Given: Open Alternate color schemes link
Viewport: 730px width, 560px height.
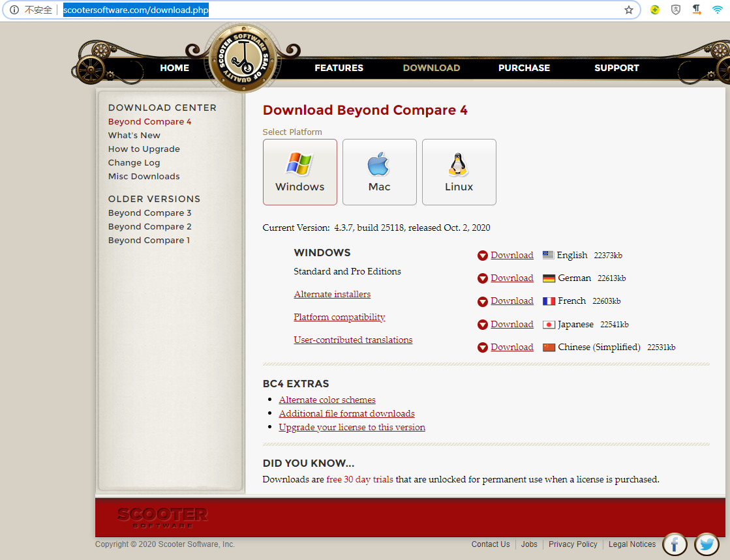Looking at the screenshot, I should [327, 400].
